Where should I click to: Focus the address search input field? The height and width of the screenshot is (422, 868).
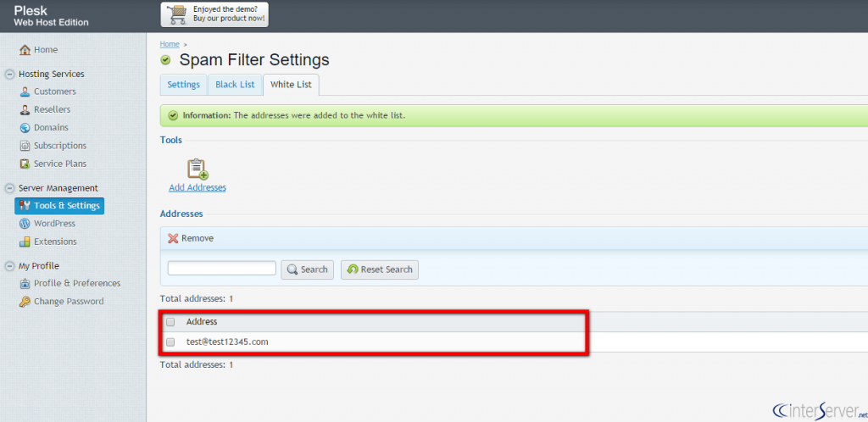coord(221,269)
